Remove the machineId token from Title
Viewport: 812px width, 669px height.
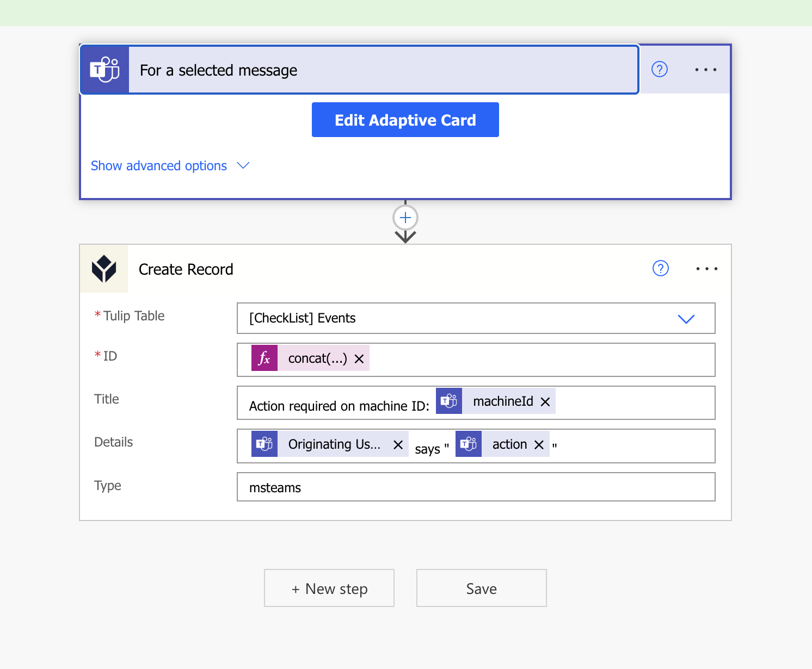(545, 401)
